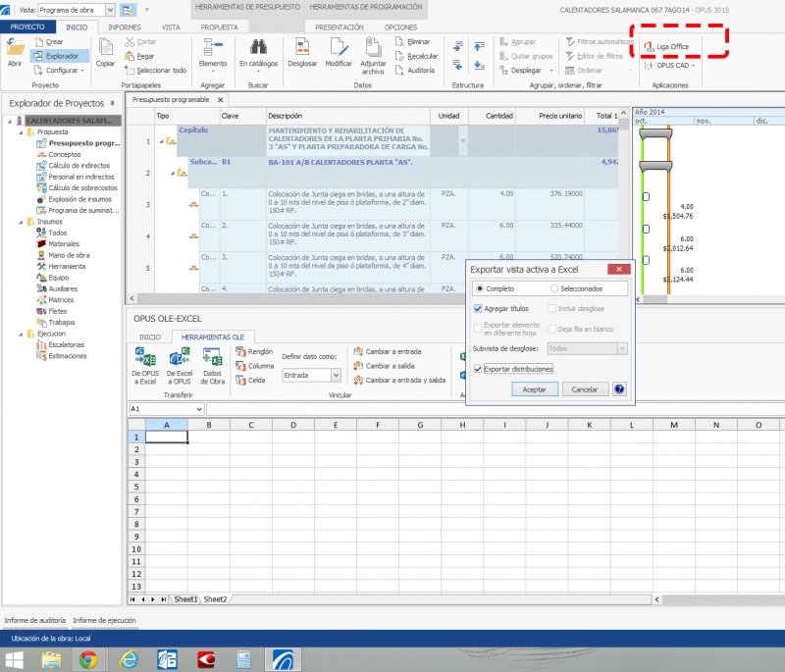Viewport: 785px width, 672px height.
Task: Click the Cancelar button in export dialog
Action: (585, 389)
